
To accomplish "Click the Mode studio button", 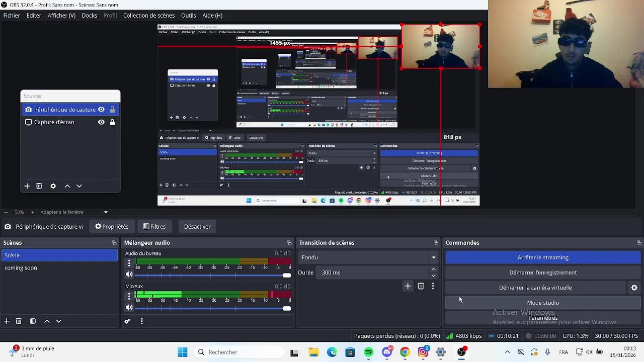I will tap(543, 303).
